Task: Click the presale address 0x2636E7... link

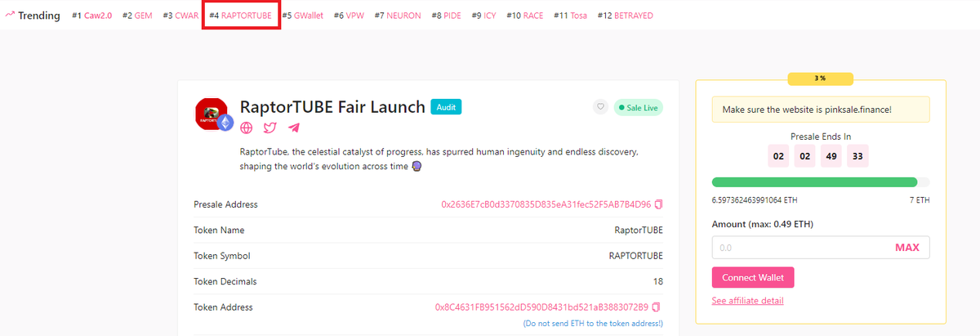Action: (x=546, y=204)
